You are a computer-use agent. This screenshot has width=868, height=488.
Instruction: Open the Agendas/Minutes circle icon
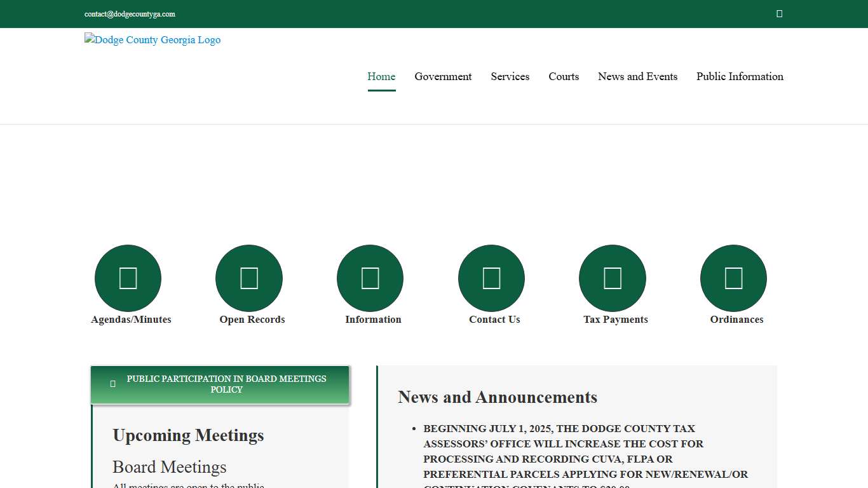coord(128,278)
